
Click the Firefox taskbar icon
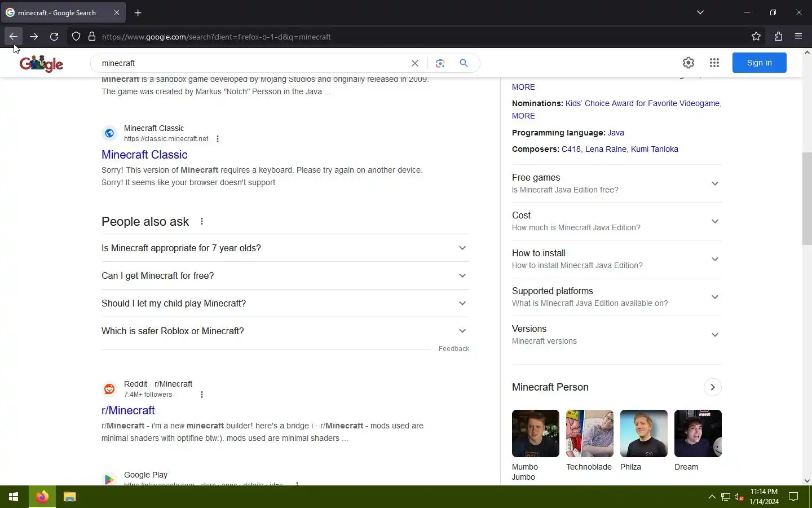click(x=42, y=497)
